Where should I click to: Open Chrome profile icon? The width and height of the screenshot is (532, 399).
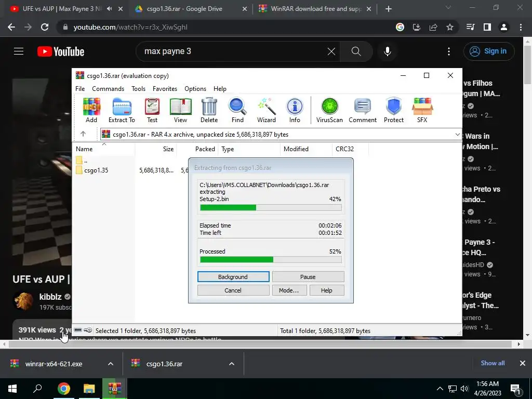[504, 27]
